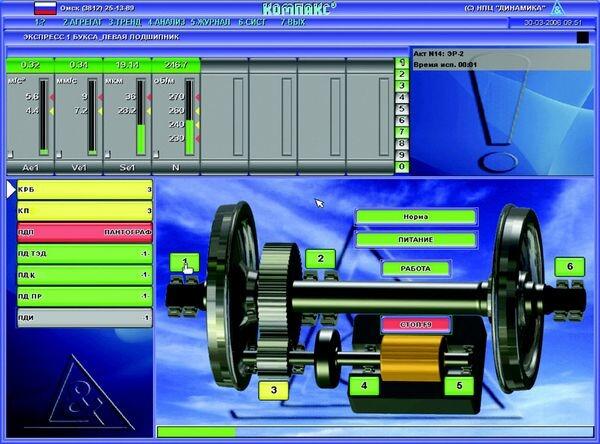Click yellow sensor point 3 below gear
Image resolution: width=600 pixels, height=444 pixels.
pos(274,390)
